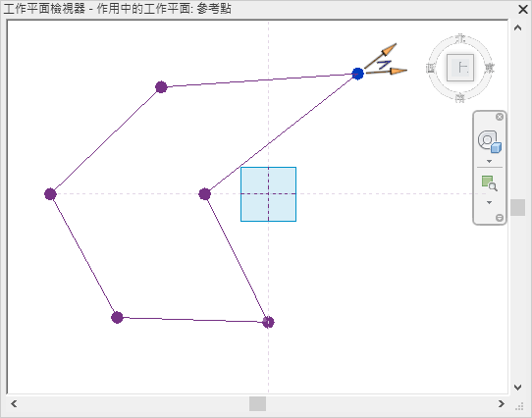532x418 pixels.
Task: Click the ViewCube south compass label
Action: [x=460, y=98]
